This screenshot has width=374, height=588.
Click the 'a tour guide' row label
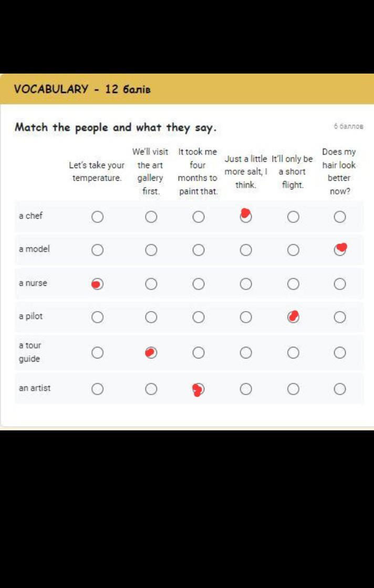tap(30, 352)
